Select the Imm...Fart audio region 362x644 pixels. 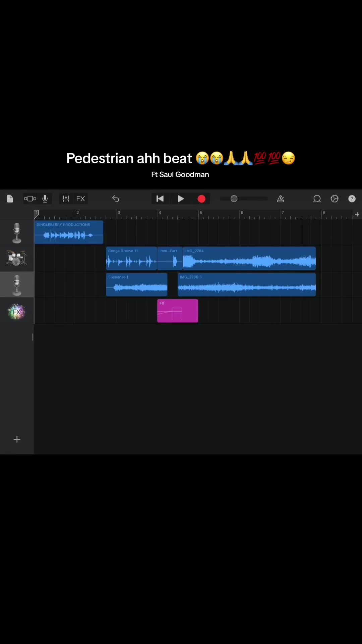(170, 258)
